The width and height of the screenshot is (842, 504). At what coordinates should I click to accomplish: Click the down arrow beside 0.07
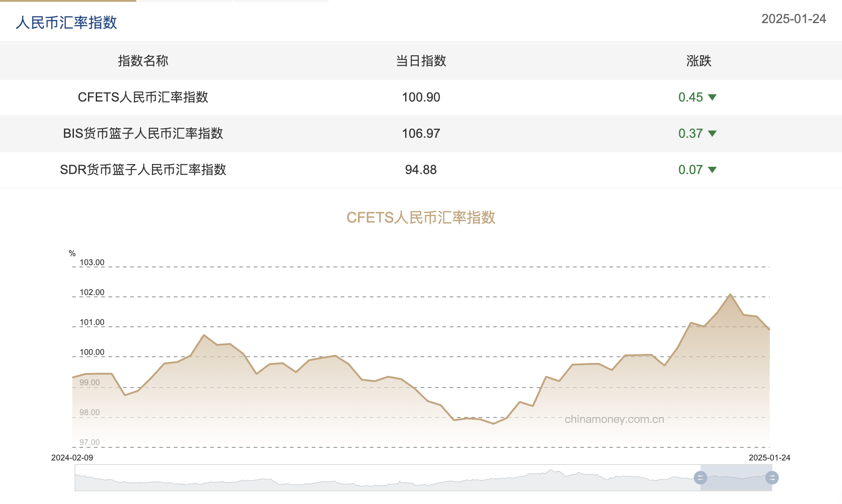click(712, 170)
